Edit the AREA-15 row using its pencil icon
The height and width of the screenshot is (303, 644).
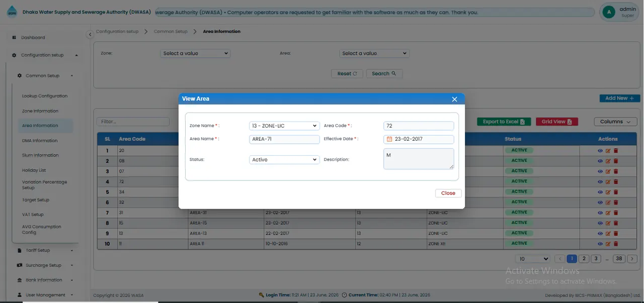click(x=608, y=223)
